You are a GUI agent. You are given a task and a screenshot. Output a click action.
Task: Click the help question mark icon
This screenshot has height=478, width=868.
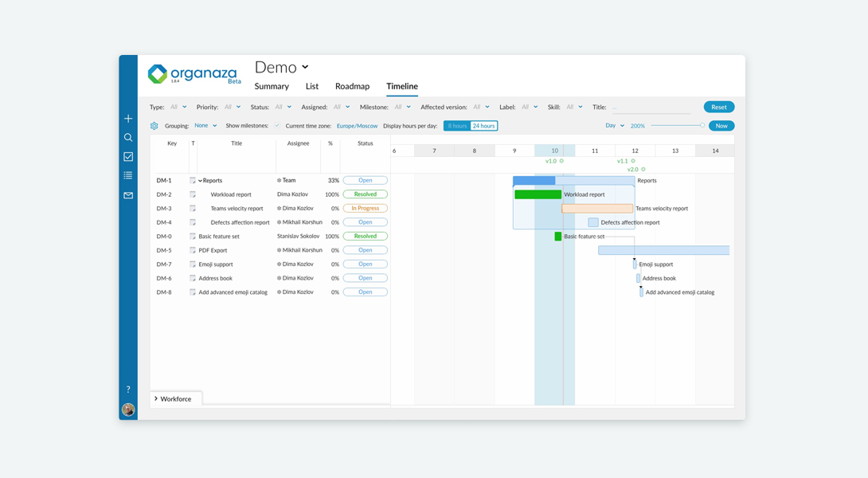pyautogui.click(x=128, y=390)
